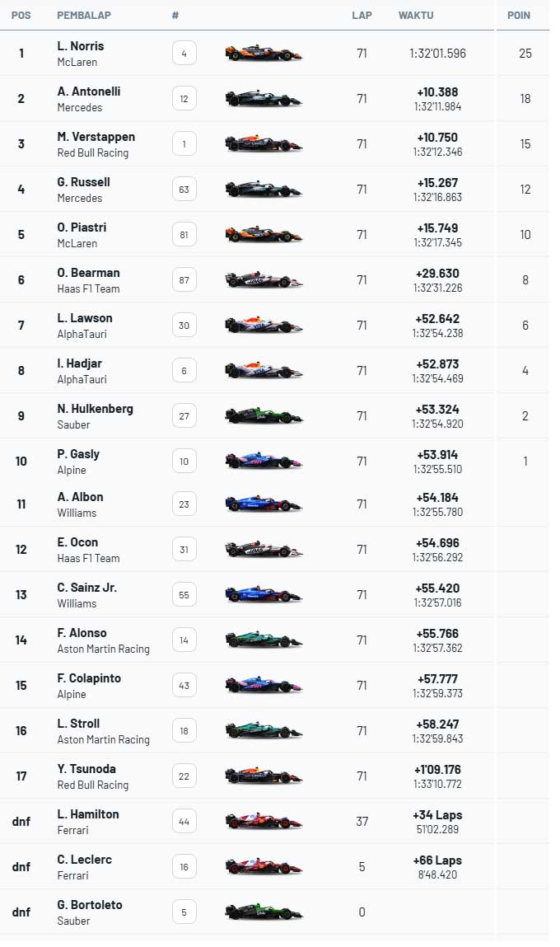The height and width of the screenshot is (947, 560).
Task: Sort by the PEMBALAP column header
Action: pyautogui.click(x=84, y=16)
